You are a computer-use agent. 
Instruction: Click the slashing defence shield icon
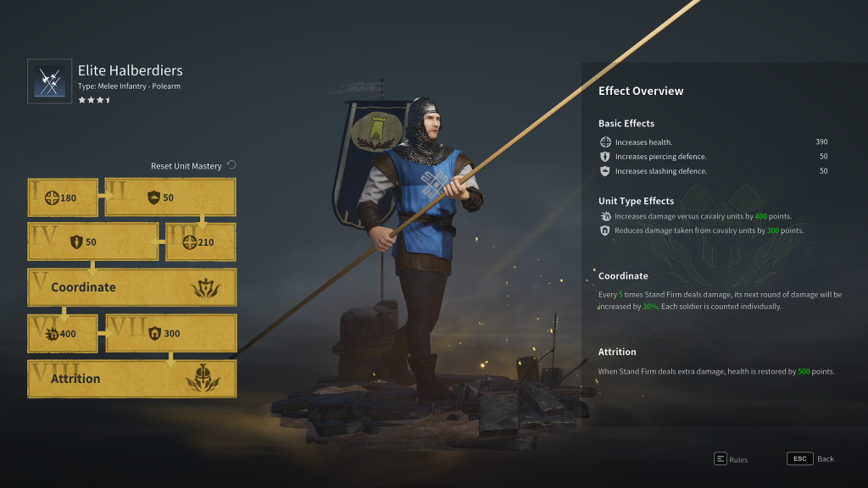coord(605,171)
